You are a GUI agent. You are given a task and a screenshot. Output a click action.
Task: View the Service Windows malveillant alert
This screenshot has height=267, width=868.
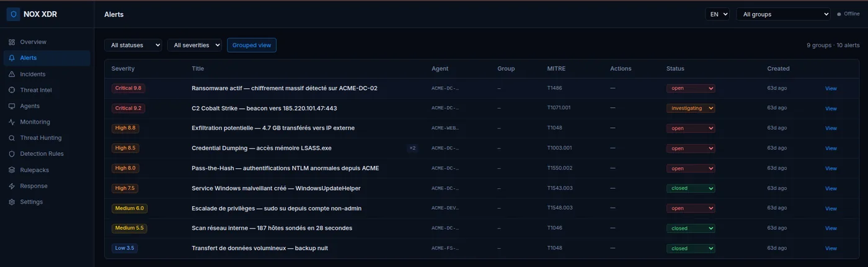(x=831, y=188)
